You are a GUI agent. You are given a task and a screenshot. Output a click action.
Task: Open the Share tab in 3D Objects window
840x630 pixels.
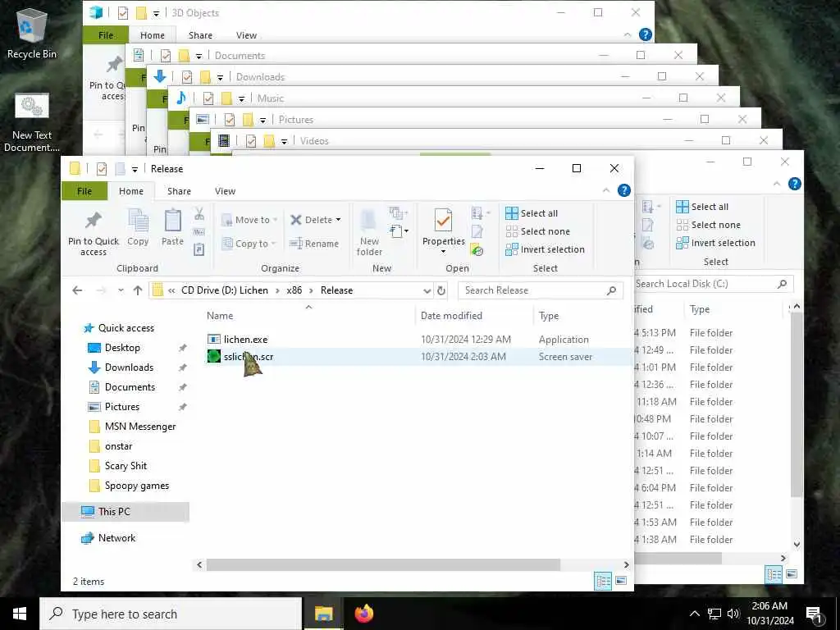click(x=200, y=35)
